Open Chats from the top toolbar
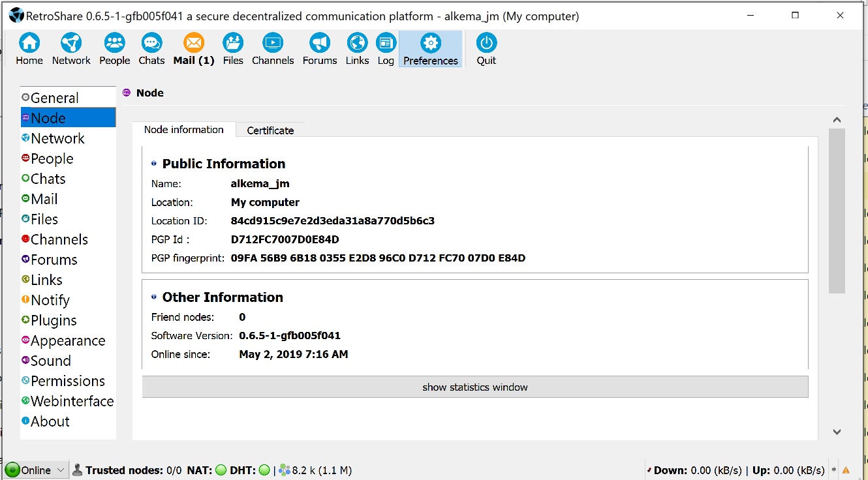This screenshot has width=868, height=480. pyautogui.click(x=151, y=50)
